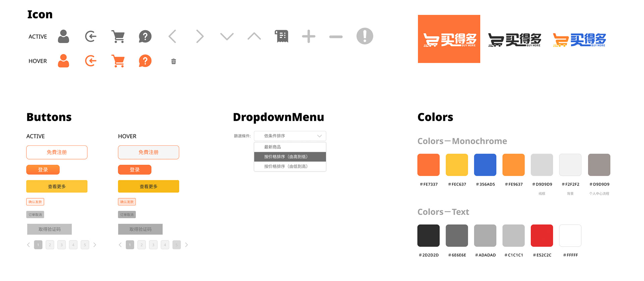Pick the dark #2D2D2D text color swatch
644x281 pixels.
click(x=429, y=235)
